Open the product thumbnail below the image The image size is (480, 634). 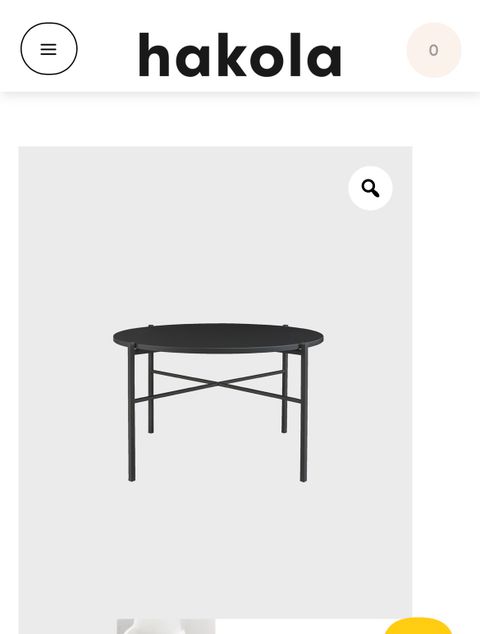click(x=166, y=626)
